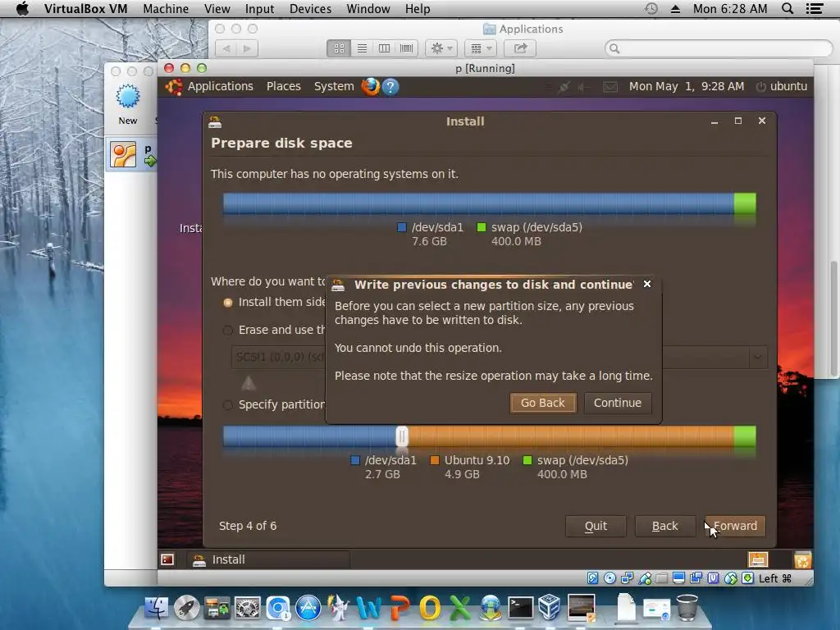Image resolution: width=840 pixels, height=630 pixels.
Task: Select 'Erase and use the entire disk' radio
Action: point(228,330)
